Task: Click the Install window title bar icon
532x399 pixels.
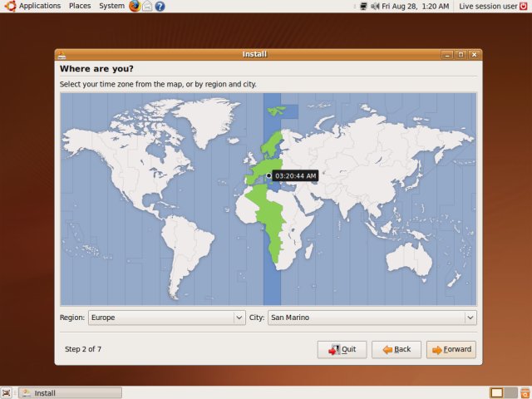Action: (62, 55)
